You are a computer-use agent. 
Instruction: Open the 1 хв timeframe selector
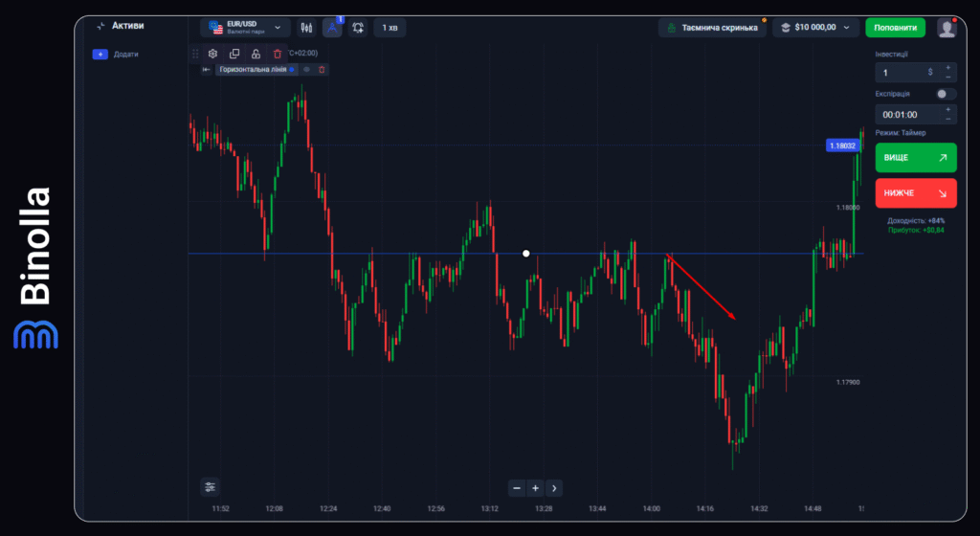tap(390, 28)
